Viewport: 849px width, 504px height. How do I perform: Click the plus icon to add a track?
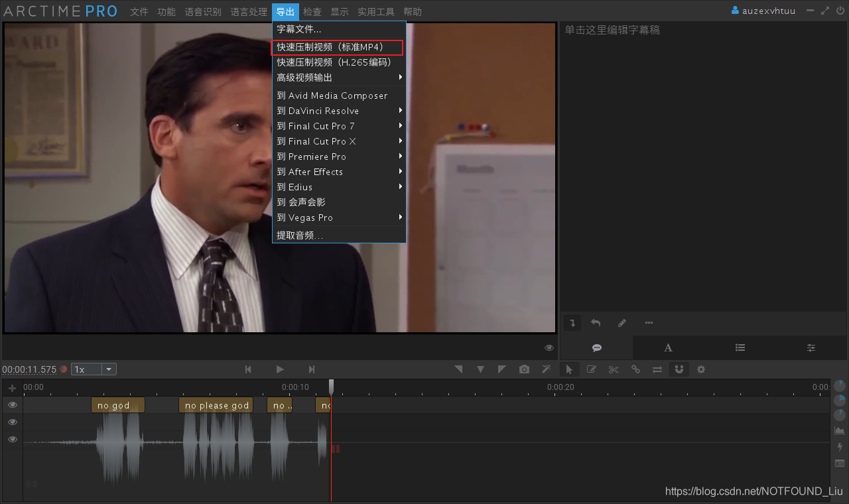click(x=12, y=388)
